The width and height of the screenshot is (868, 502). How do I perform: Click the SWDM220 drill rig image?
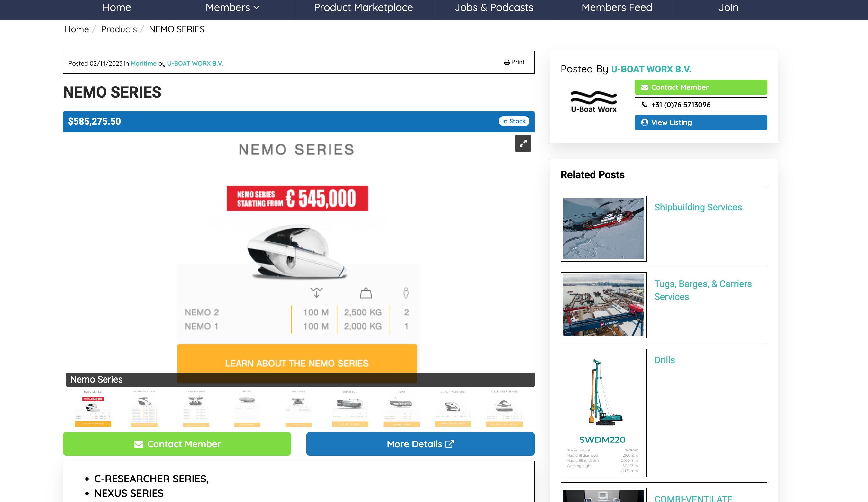point(603,413)
